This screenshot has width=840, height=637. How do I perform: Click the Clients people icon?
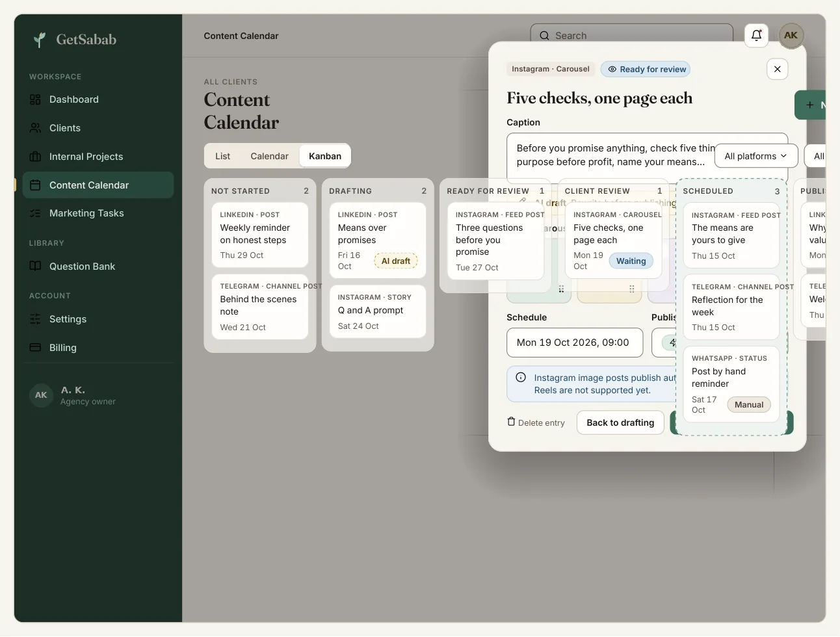click(x=35, y=128)
